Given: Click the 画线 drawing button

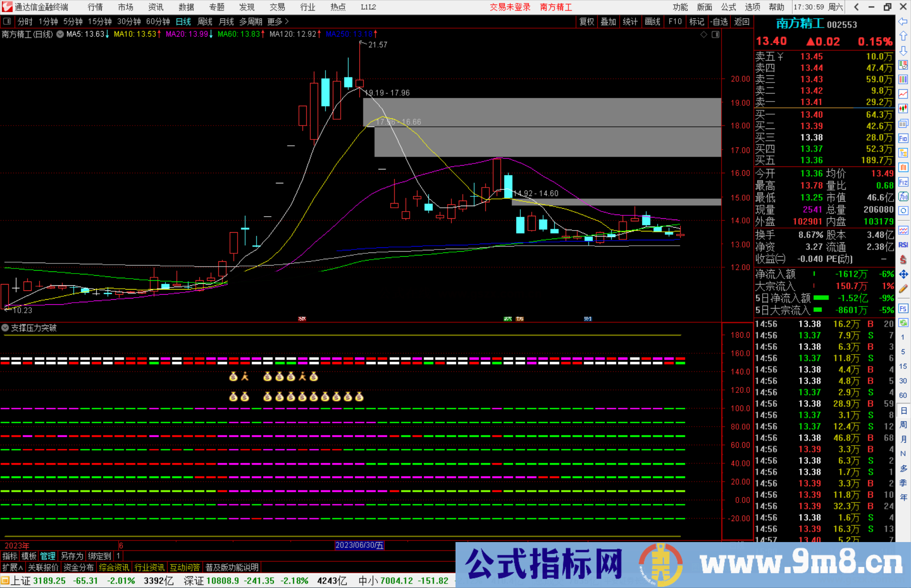Looking at the screenshot, I should coord(652,21).
